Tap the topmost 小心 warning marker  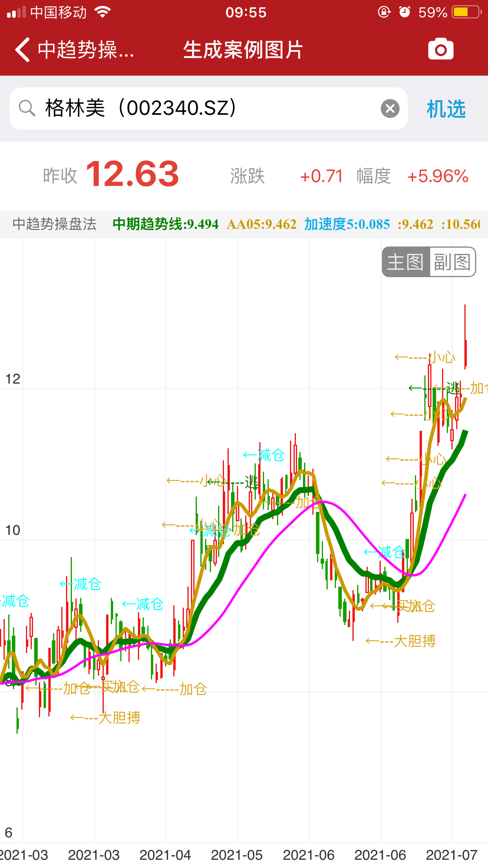(x=442, y=357)
